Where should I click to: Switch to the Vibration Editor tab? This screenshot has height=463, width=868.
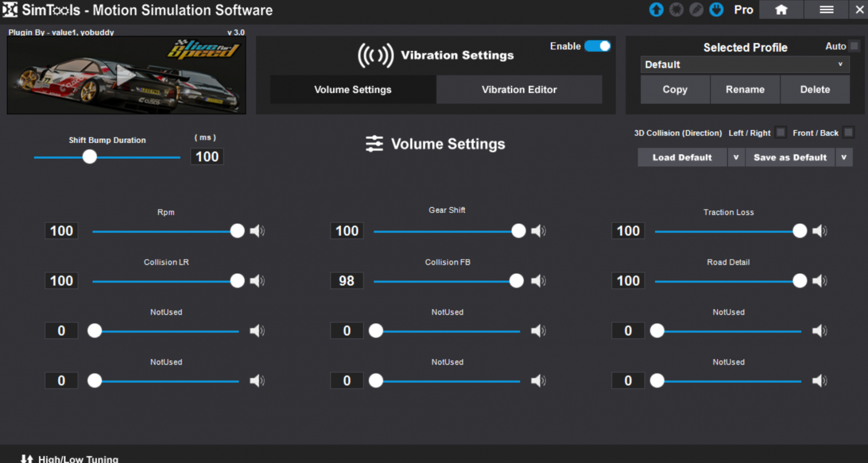[519, 89]
